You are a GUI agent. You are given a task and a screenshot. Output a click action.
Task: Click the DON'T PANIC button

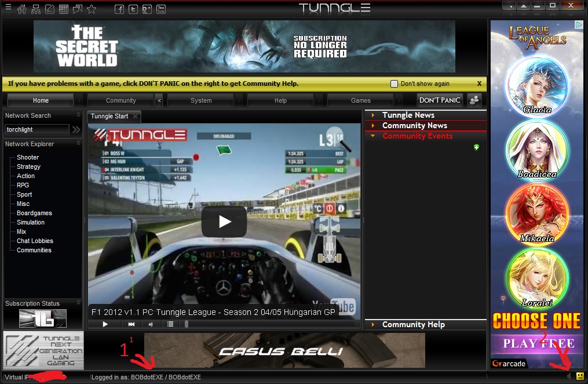pyautogui.click(x=440, y=100)
